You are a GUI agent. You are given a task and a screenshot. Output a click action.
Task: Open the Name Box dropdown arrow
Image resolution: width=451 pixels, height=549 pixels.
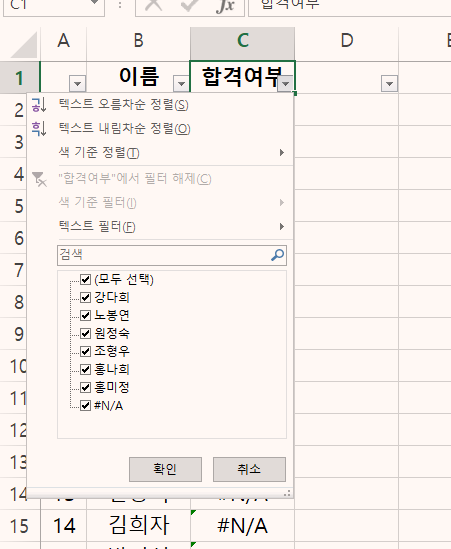(94, 3)
